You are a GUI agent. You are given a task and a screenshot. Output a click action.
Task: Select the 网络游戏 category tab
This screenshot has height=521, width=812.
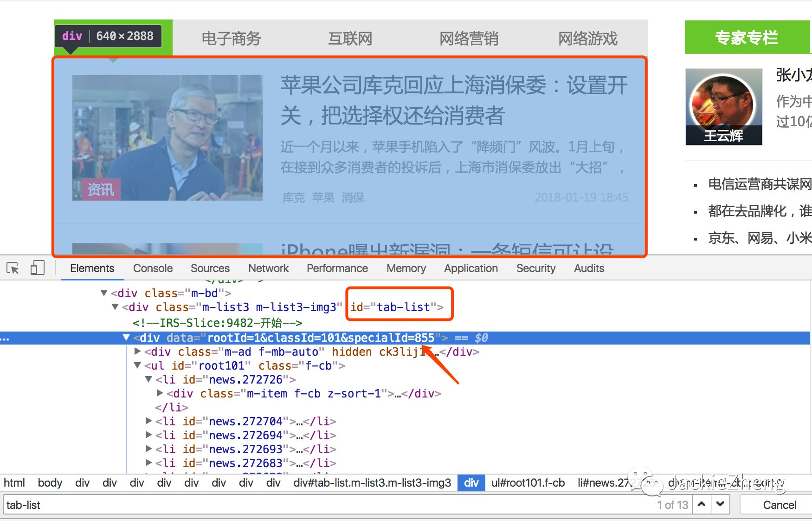pos(587,38)
